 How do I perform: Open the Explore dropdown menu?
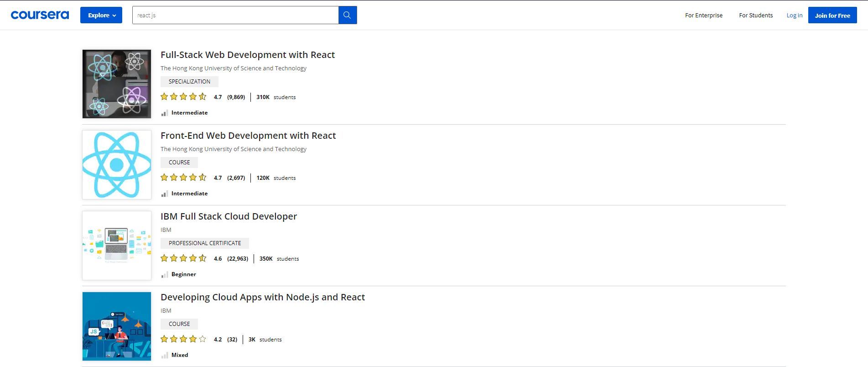tap(101, 15)
